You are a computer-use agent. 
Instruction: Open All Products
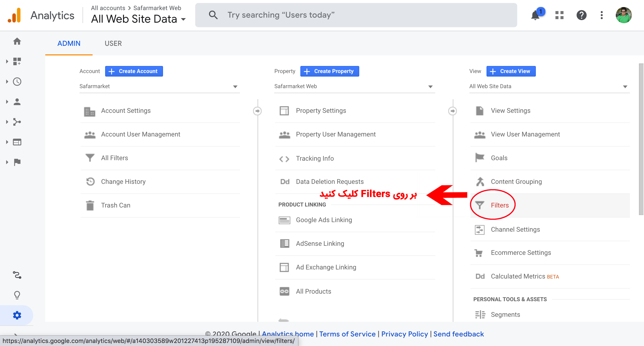point(355,292)
